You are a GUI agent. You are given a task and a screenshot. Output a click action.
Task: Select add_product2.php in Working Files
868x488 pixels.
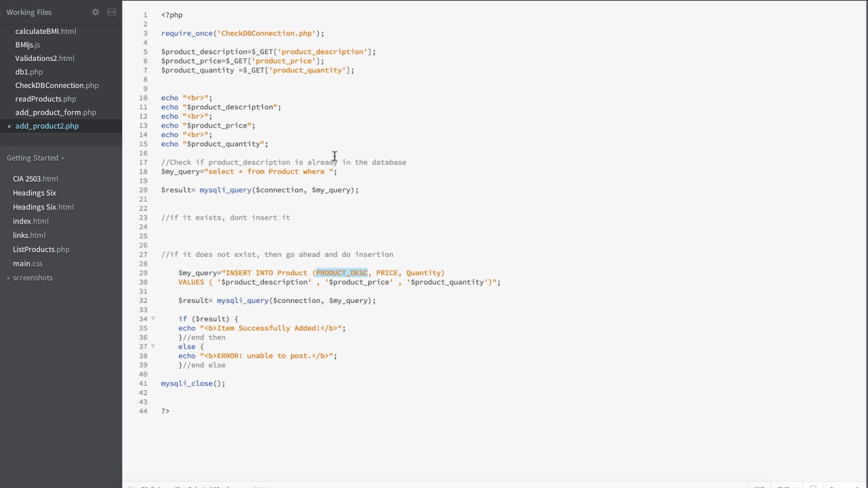click(47, 126)
